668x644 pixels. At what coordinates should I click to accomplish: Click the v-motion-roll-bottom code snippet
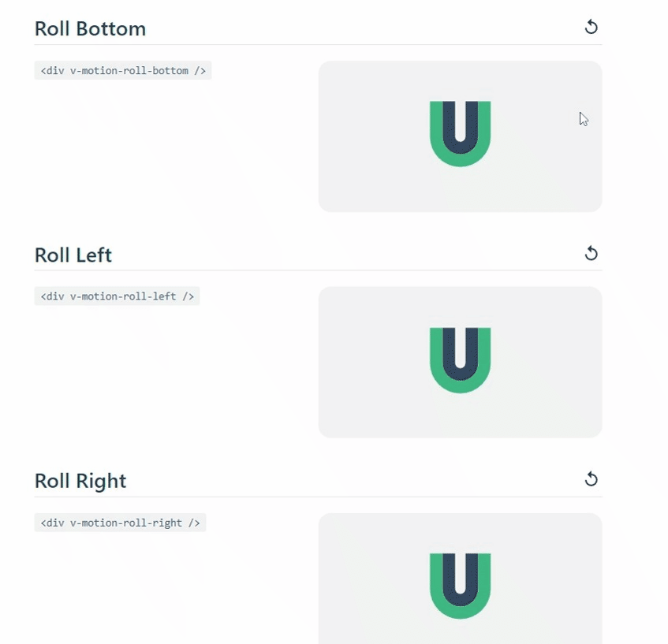coord(123,71)
